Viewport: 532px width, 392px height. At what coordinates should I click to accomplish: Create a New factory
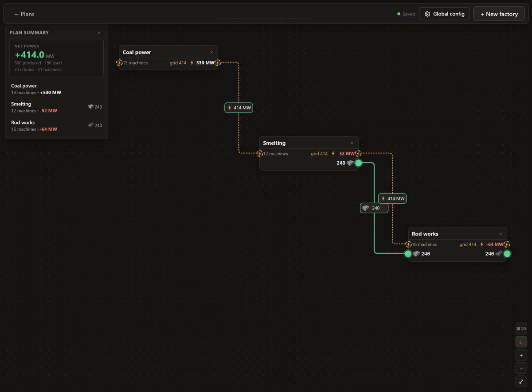point(499,14)
